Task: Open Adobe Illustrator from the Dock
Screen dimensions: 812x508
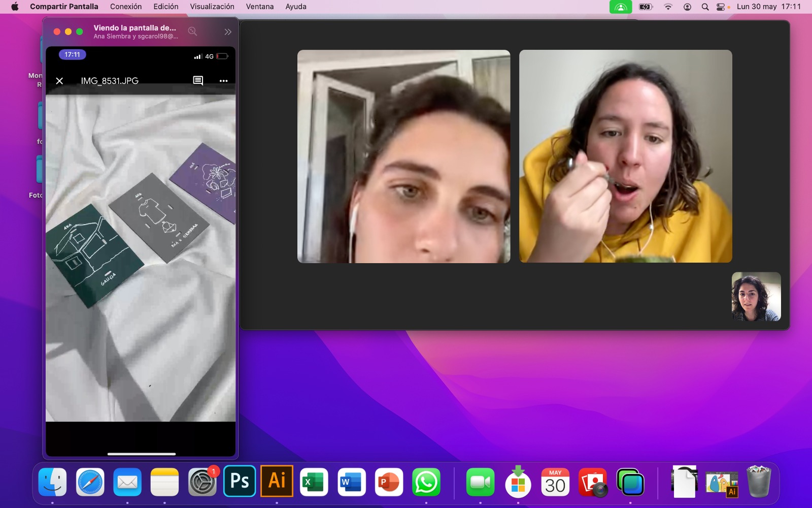Action: point(277,481)
